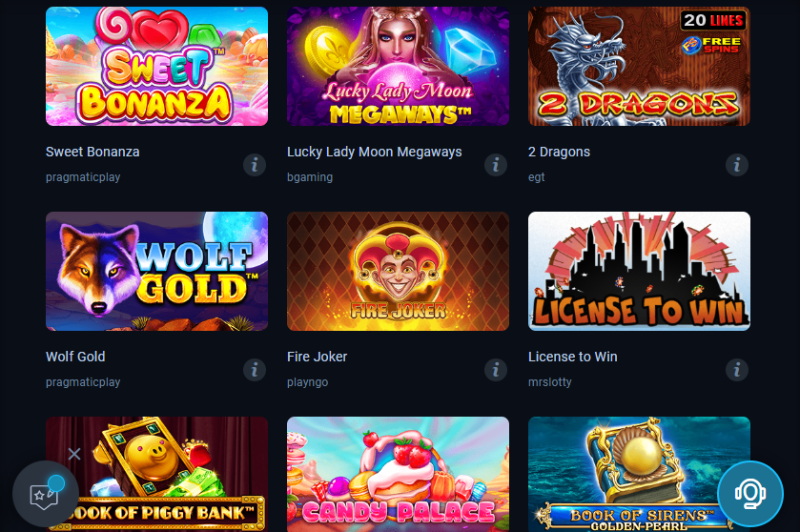Open Candy Palace game thumbnail
800x532 pixels.
click(x=398, y=475)
